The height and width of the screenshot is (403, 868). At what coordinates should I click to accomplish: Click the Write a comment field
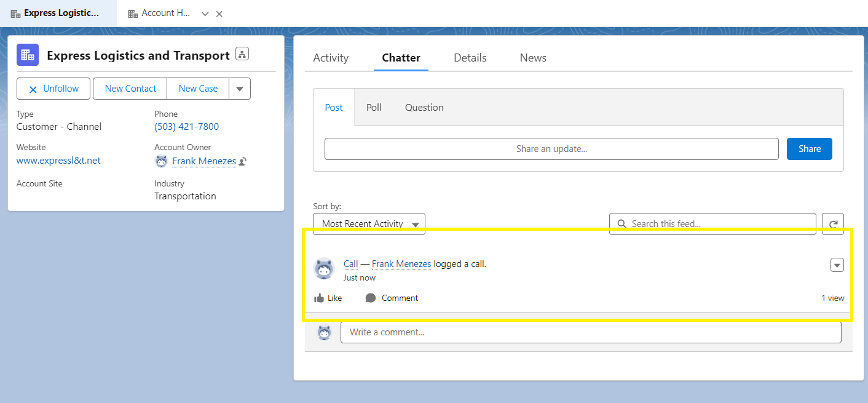click(591, 332)
